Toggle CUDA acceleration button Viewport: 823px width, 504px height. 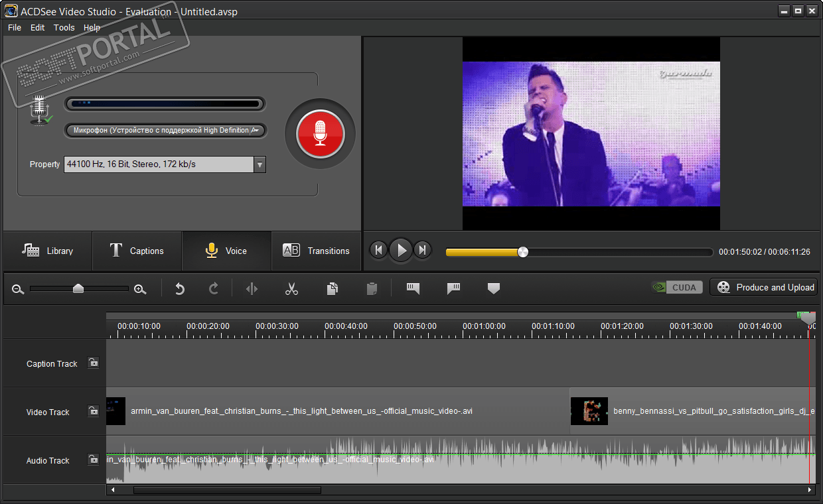[677, 287]
